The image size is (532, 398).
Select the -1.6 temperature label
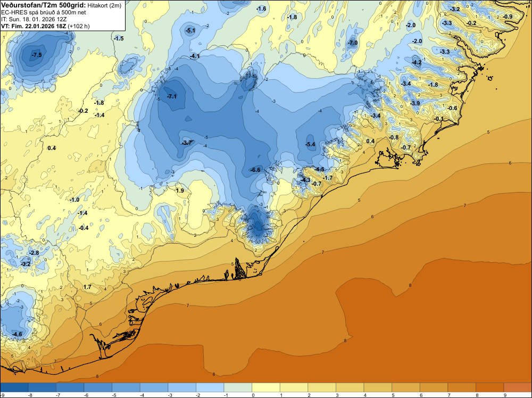(x=261, y=9)
